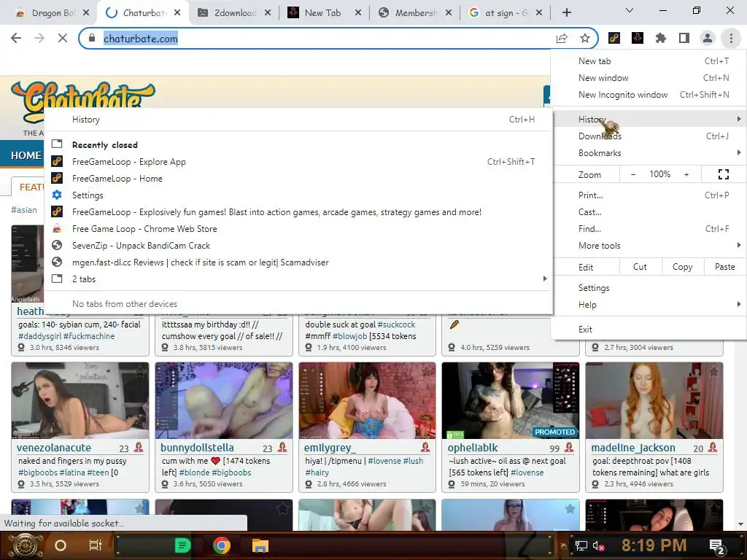
Task: Open Downloads from the Chrome menu
Action: coord(649,136)
